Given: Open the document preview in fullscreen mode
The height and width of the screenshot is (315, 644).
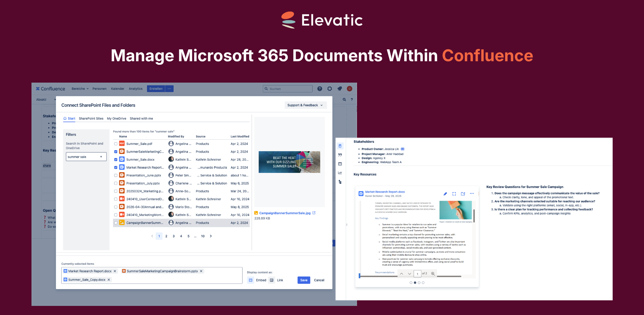Looking at the screenshot, I should (x=454, y=194).
